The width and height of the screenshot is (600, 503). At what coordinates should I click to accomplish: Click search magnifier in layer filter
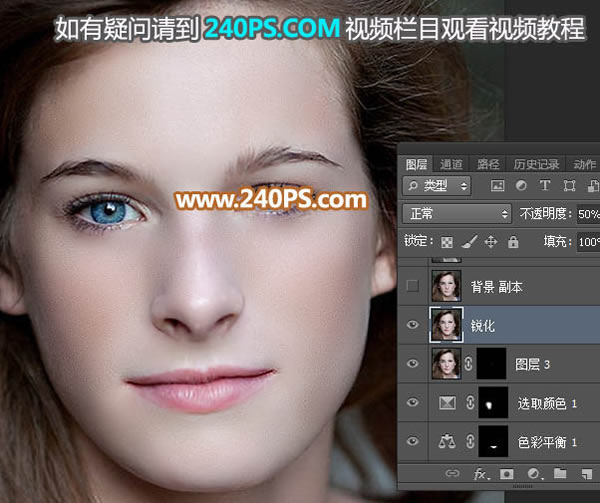pos(413,186)
